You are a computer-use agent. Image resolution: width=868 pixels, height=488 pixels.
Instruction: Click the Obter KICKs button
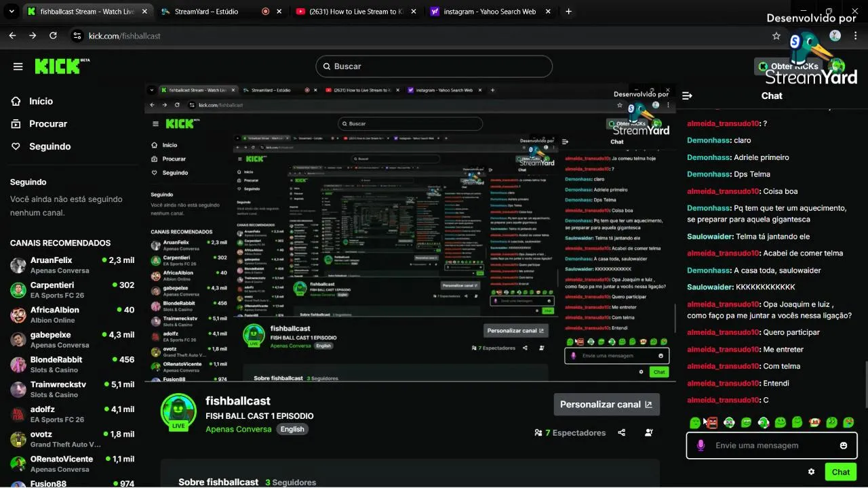click(x=789, y=66)
